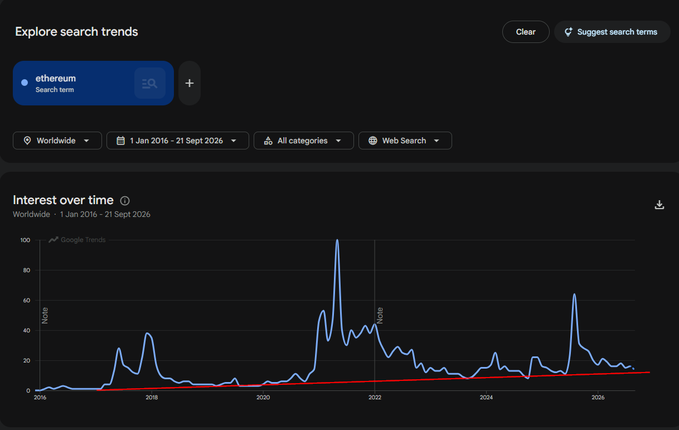Click the Note marker near 2016
This screenshot has height=430, width=679.
coord(45,315)
